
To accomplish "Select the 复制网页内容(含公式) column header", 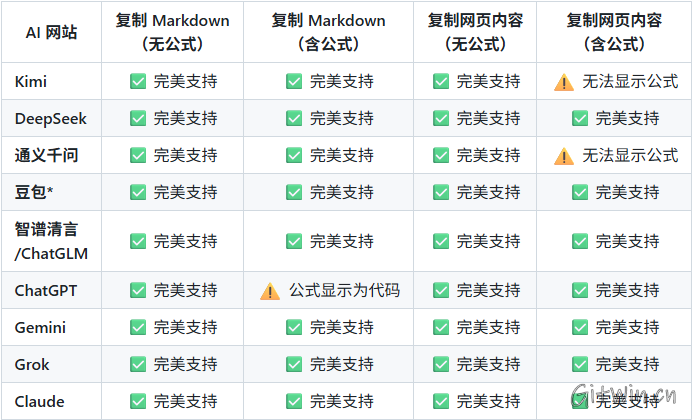I will [x=613, y=32].
